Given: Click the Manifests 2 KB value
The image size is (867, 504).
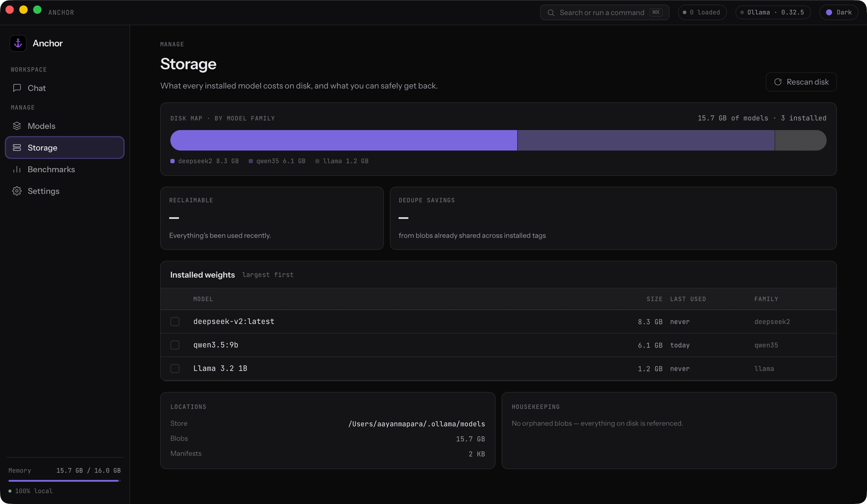Looking at the screenshot, I should coord(477,454).
